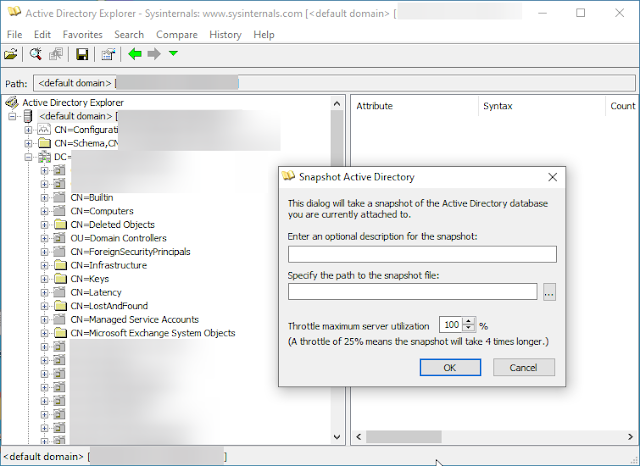Click the CN=Computers container icon

[x=60, y=211]
